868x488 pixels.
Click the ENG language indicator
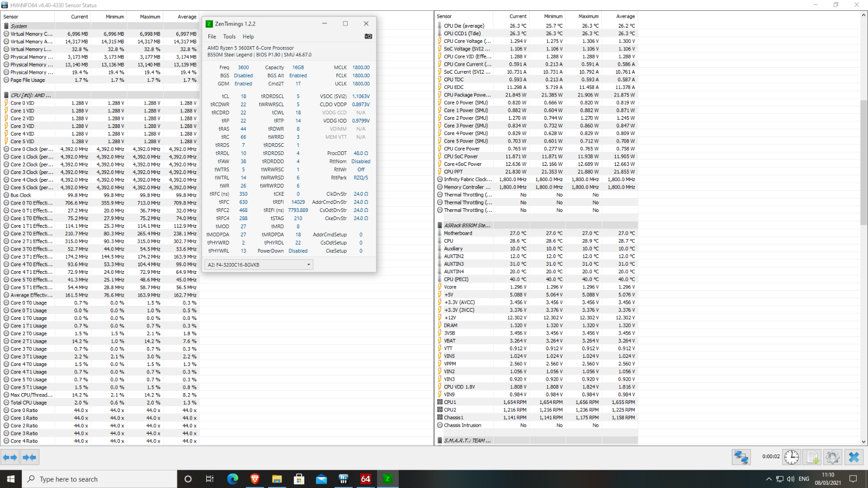pos(804,479)
